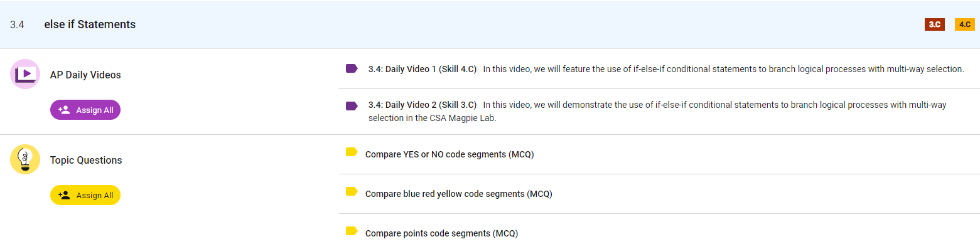The image size is (980, 249).
Task: Click add-person icon in yellow Assign All button
Action: (x=64, y=195)
